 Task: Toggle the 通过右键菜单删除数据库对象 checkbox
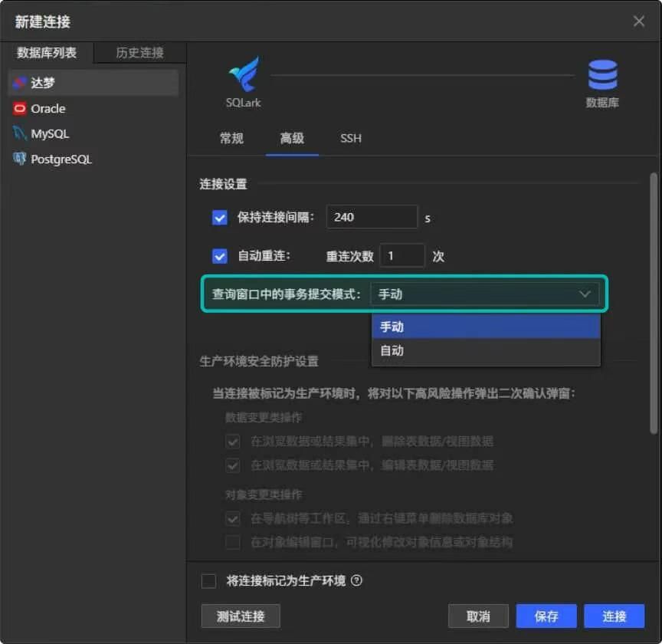coord(233,518)
